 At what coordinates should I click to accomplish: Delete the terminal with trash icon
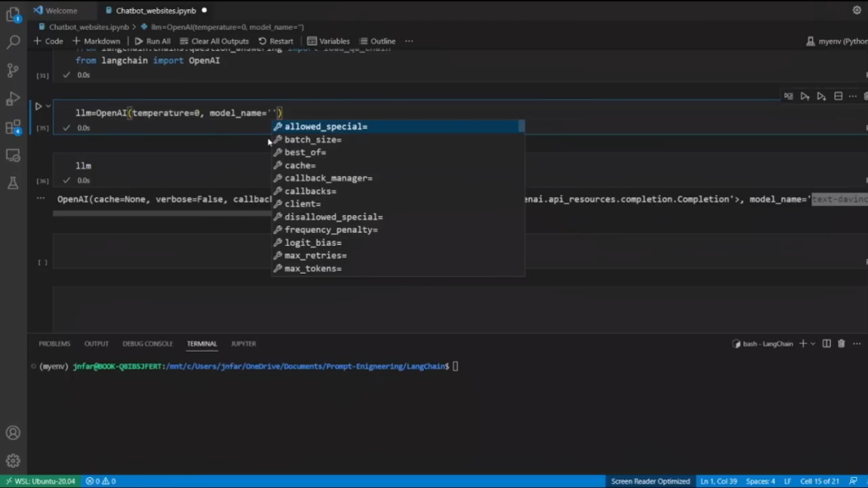point(841,344)
